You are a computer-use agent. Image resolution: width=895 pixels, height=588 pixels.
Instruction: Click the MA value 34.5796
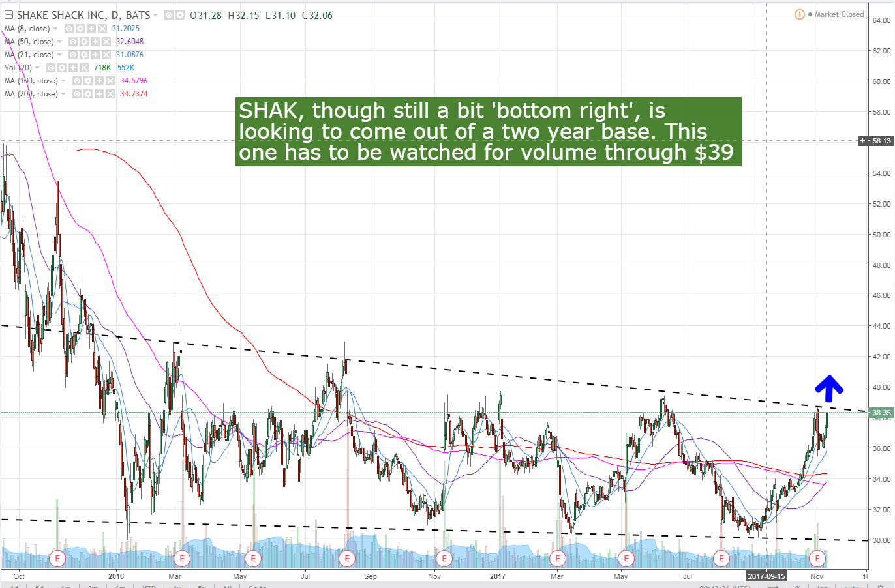pos(134,81)
